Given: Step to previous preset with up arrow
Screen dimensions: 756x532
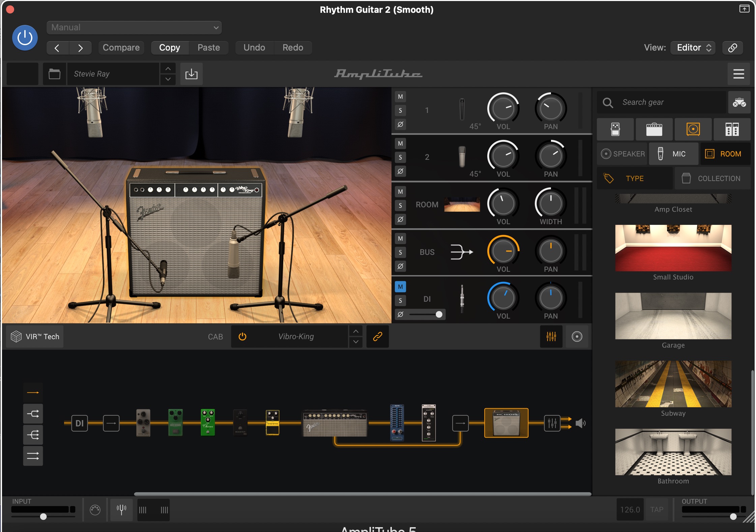Looking at the screenshot, I should 168,68.
